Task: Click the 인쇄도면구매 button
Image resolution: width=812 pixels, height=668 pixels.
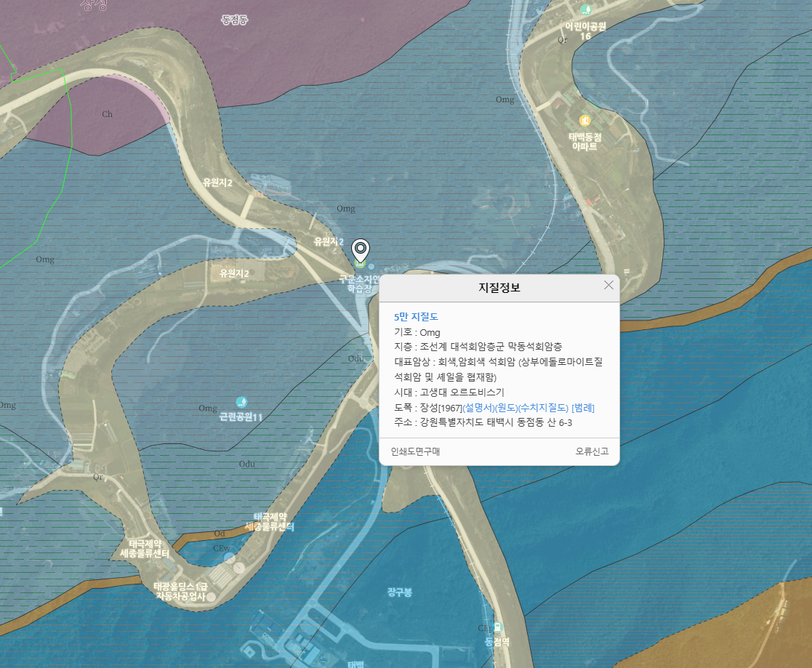Action: tap(415, 451)
